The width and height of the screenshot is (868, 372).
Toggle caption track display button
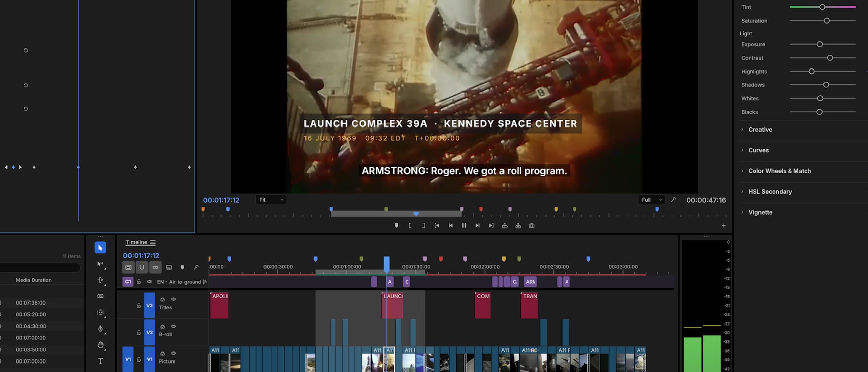(169, 267)
